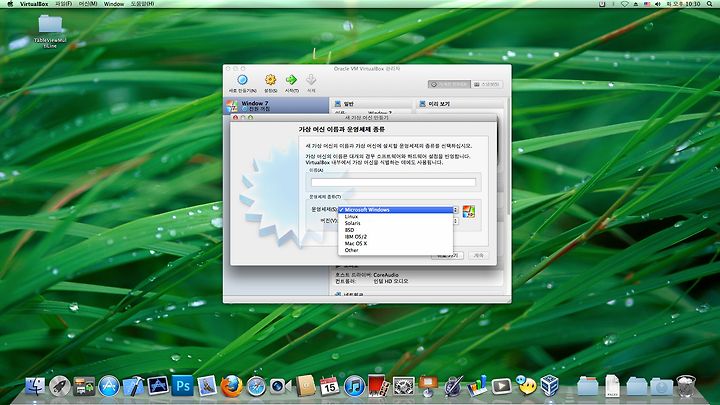
Task: Open App Store from the dock
Action: pyautogui.click(x=109, y=386)
